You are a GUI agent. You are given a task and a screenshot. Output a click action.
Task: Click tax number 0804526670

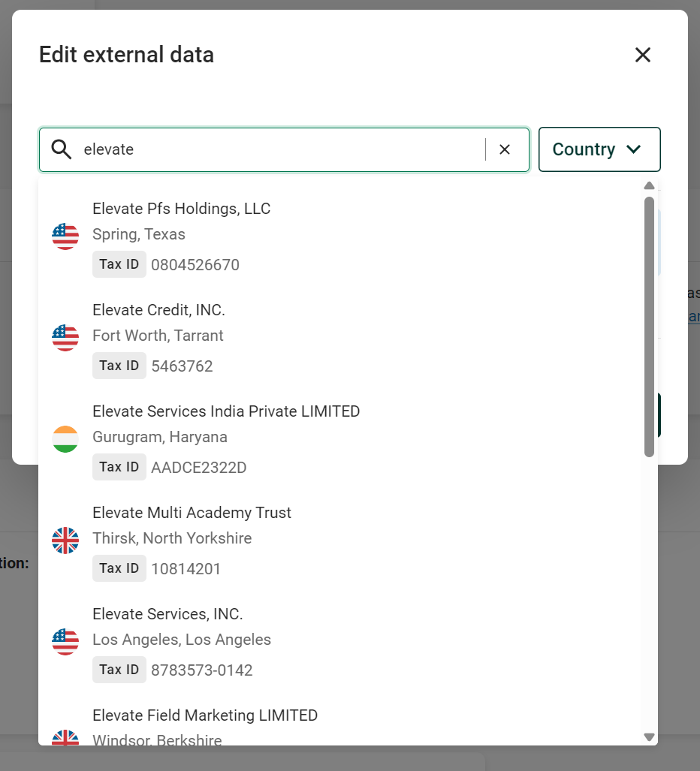[x=195, y=265]
